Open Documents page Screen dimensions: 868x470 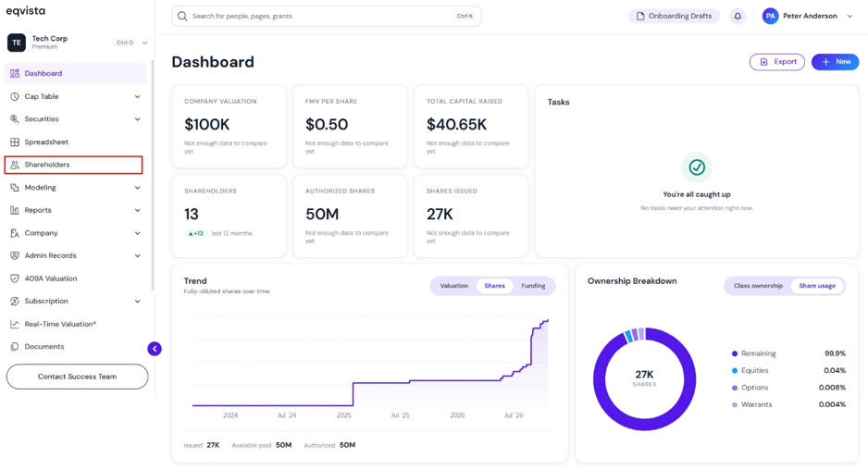pyautogui.click(x=75, y=347)
